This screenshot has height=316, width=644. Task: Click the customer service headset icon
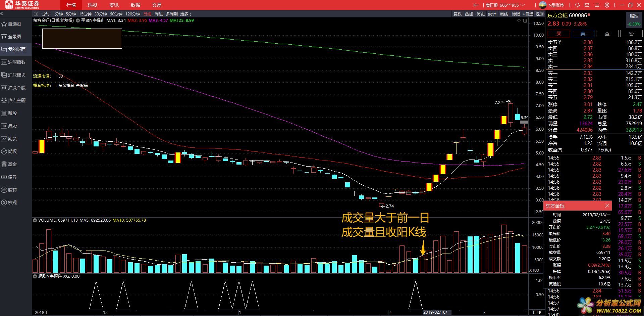(x=577, y=5)
